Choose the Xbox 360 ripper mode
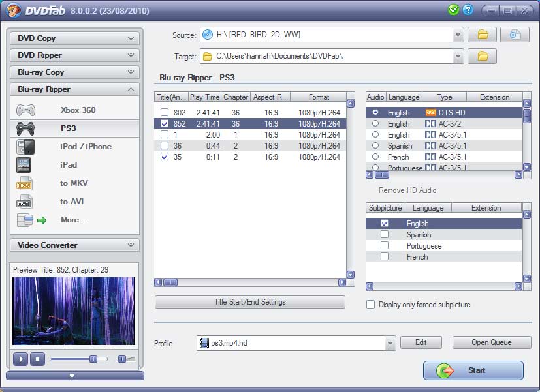The image size is (540, 392). coord(74,110)
